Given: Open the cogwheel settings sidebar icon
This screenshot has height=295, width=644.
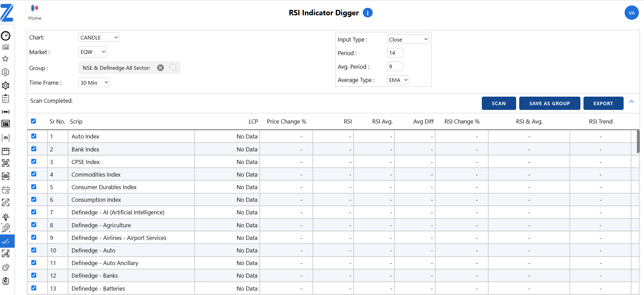Looking at the screenshot, I should [5, 85].
